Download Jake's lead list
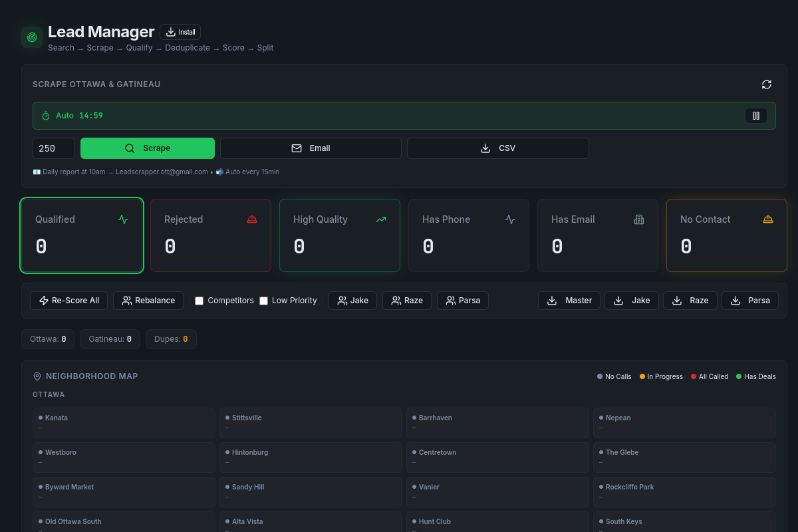The width and height of the screenshot is (798, 532). point(632,301)
